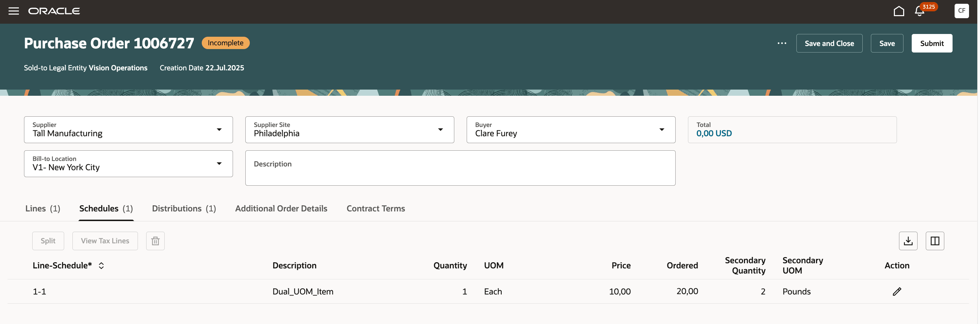This screenshot has height=324, width=980.
Task: Open the Bill-to Location dropdown
Action: [x=219, y=164]
